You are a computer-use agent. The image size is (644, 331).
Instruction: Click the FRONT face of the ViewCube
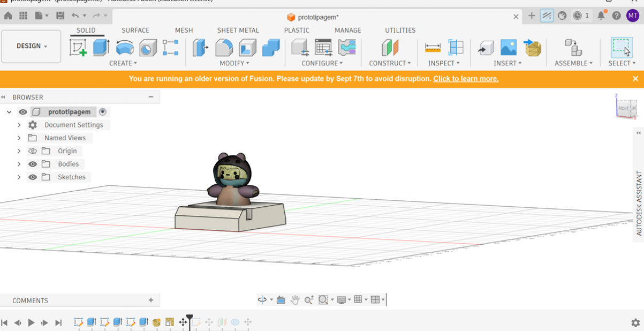pos(624,108)
